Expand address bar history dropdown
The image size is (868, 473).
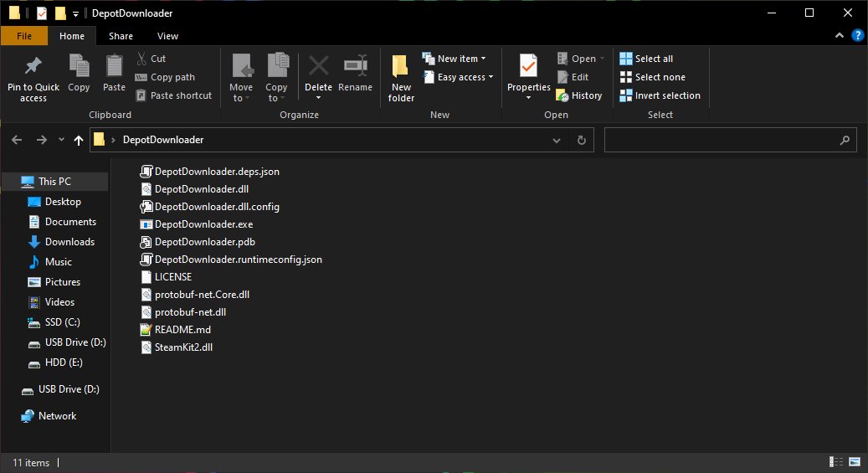click(x=557, y=140)
